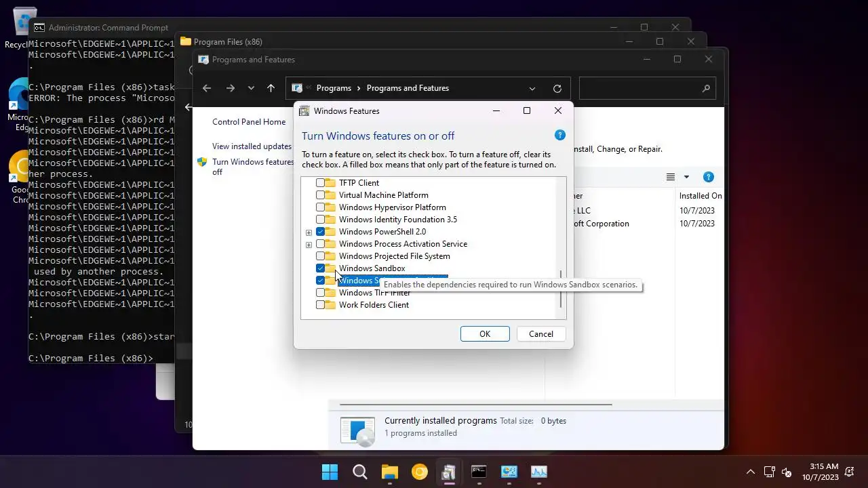Select the Virtual Machine Platform item
868x488 pixels.
[x=383, y=195]
